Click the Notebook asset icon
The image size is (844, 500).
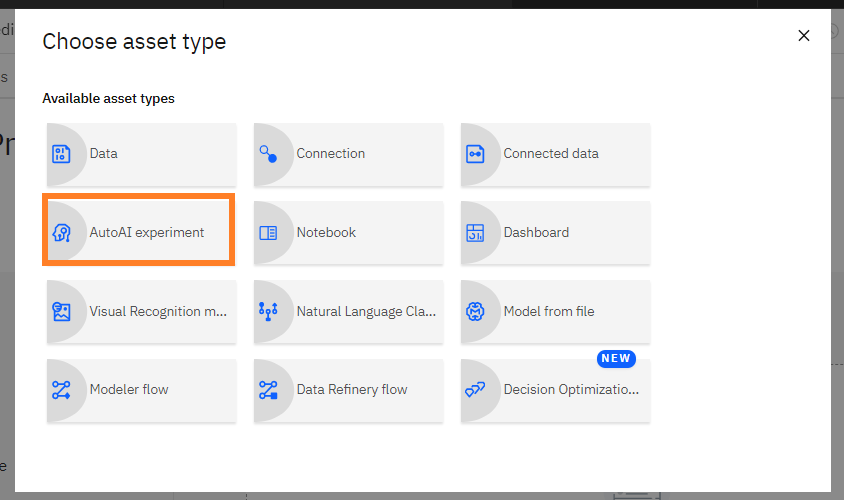[268, 233]
